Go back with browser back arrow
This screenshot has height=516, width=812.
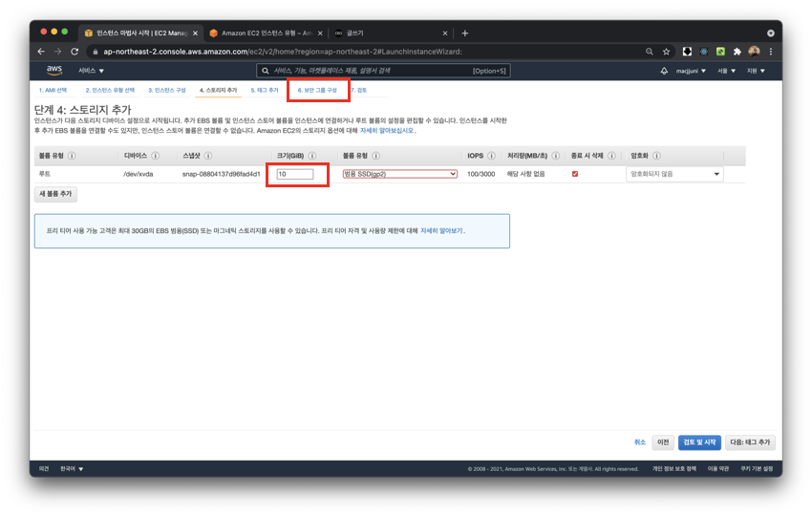(41, 52)
